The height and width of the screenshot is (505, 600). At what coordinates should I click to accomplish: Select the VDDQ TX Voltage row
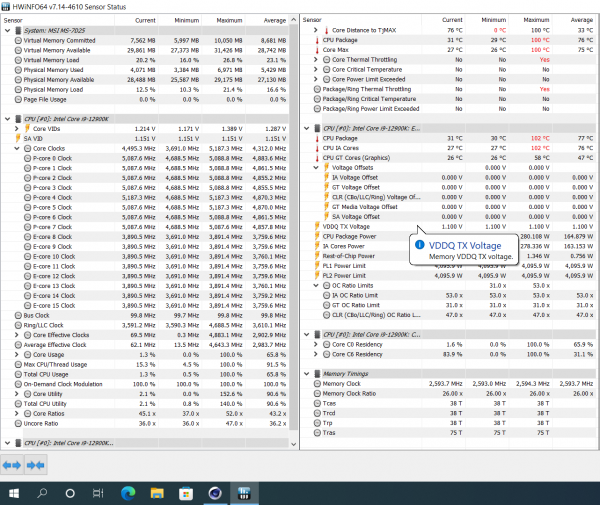(x=448, y=226)
